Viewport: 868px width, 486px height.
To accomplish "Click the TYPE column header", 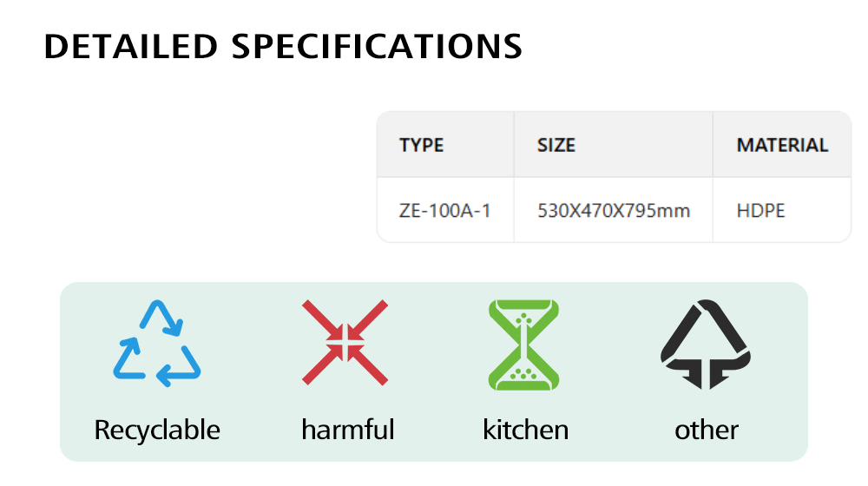I will [x=422, y=145].
